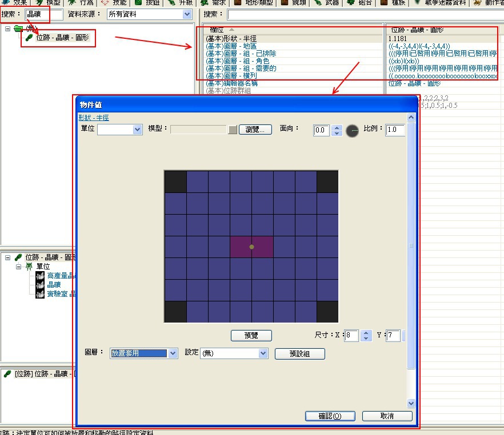This screenshot has height=435, width=504.
Task: Click the black top-left corner grid cell
Action: [175, 182]
